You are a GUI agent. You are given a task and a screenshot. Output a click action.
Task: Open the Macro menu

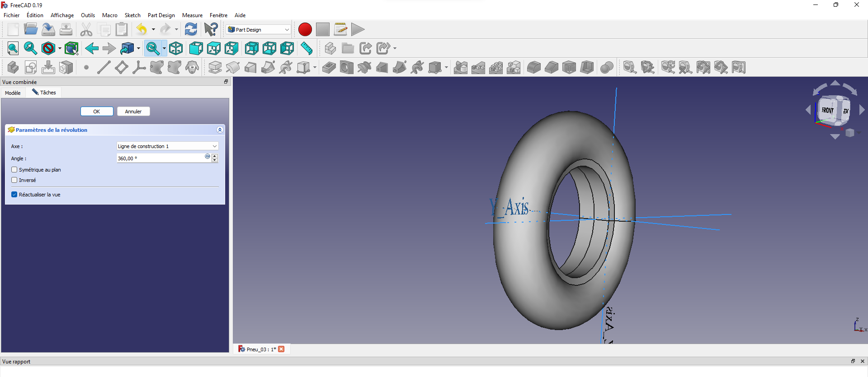[110, 15]
